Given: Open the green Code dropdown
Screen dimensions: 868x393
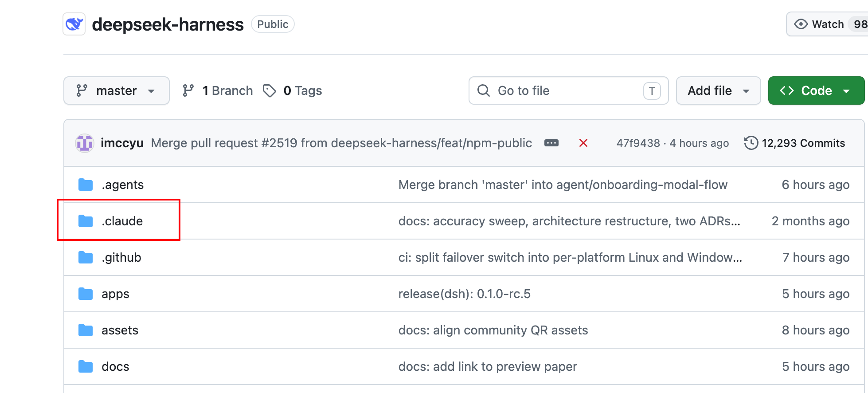Looking at the screenshot, I should (x=816, y=90).
